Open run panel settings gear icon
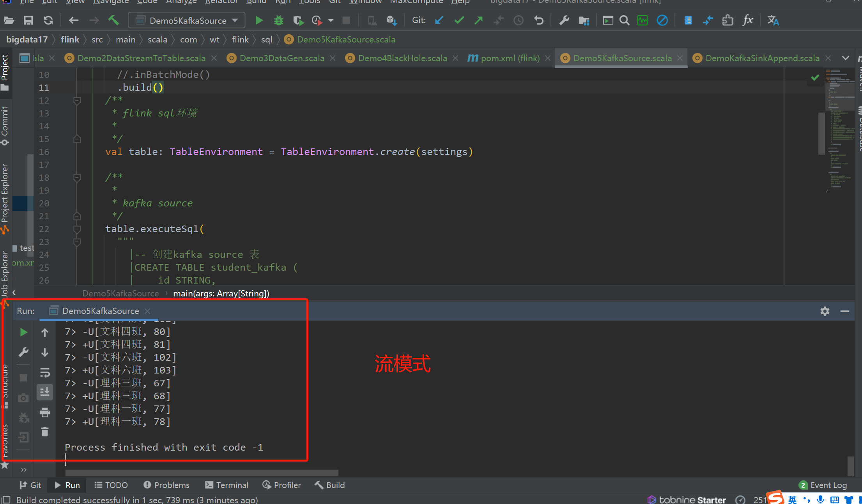This screenshot has height=504, width=862. (825, 311)
